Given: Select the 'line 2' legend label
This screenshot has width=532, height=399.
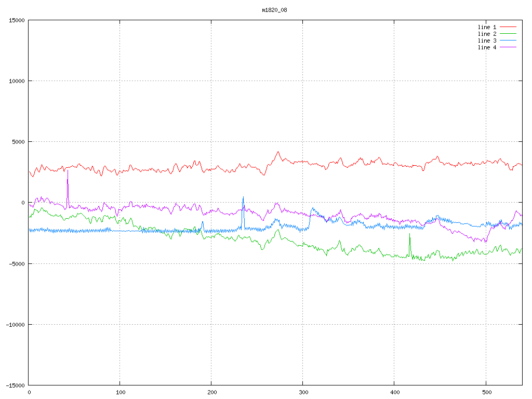Looking at the screenshot, I should [487, 34].
